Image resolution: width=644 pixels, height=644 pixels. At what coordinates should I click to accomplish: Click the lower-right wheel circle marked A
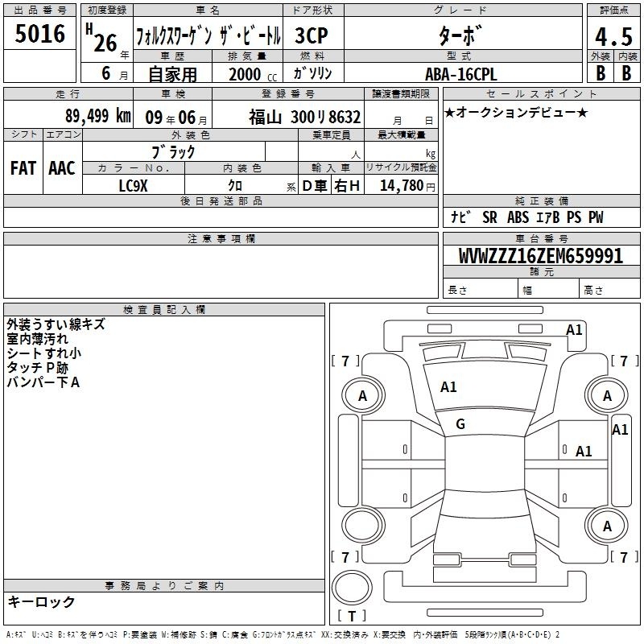pos(607,526)
